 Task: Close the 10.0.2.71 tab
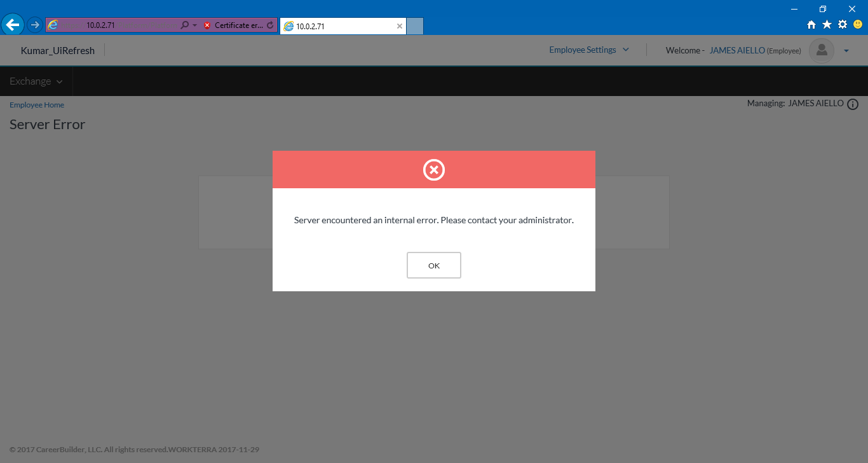pyautogui.click(x=400, y=26)
